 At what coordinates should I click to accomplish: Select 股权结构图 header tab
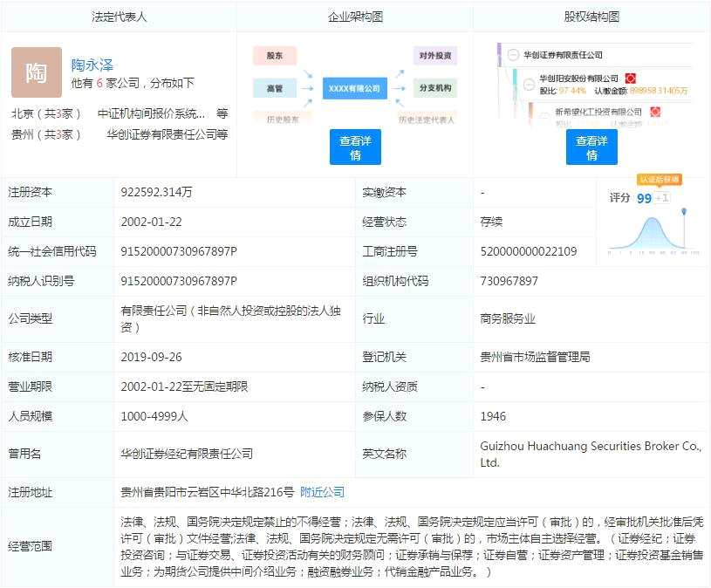(591, 17)
